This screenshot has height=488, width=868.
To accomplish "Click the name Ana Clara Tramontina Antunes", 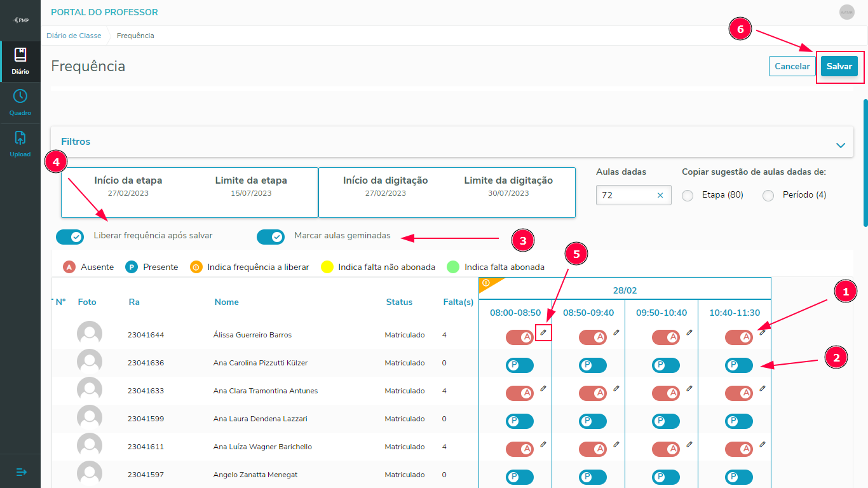I will [266, 391].
